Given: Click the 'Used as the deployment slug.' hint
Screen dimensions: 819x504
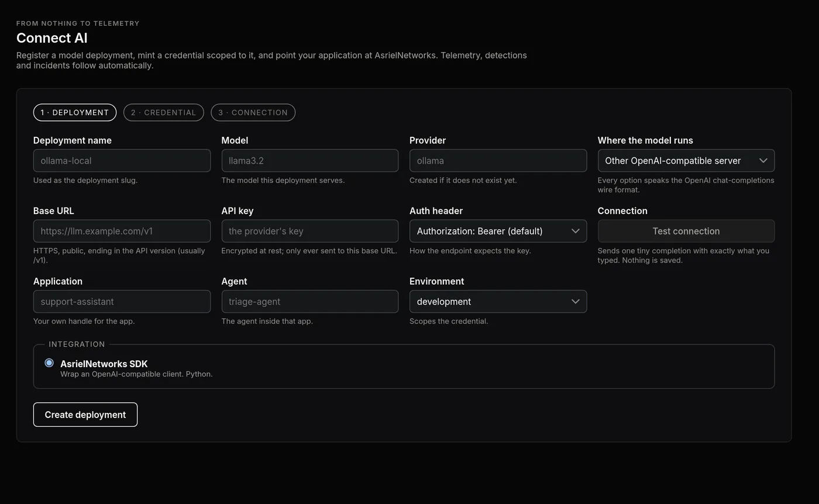Looking at the screenshot, I should 85,180.
